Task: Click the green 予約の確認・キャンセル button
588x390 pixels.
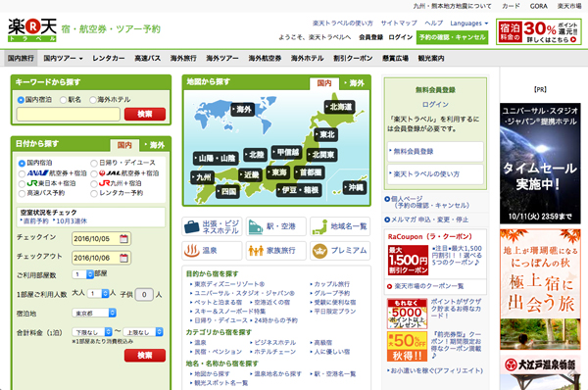Action: [452, 37]
